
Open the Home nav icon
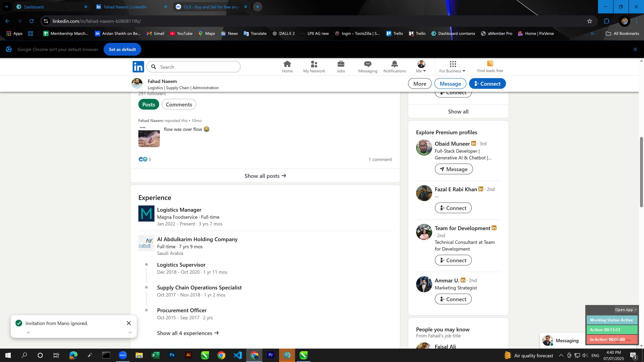click(287, 67)
